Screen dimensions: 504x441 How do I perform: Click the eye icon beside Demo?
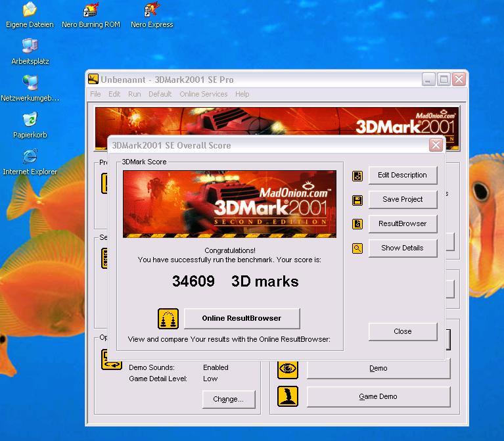click(x=288, y=369)
